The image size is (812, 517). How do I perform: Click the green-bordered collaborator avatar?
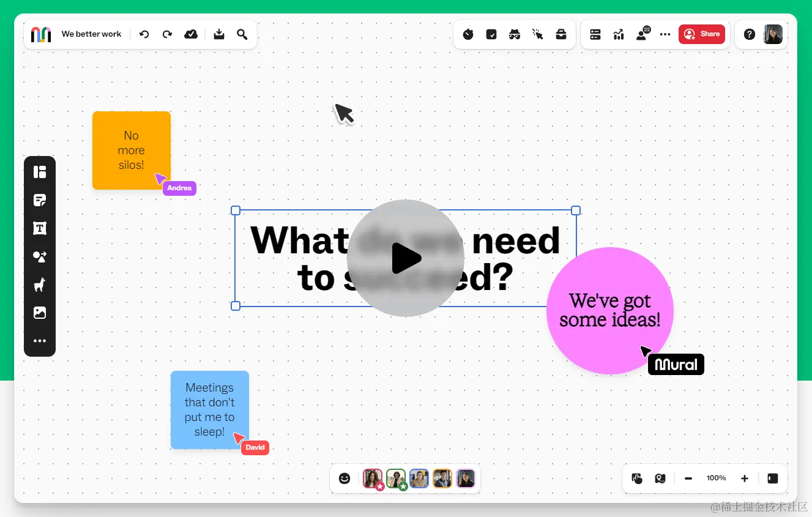point(396,478)
